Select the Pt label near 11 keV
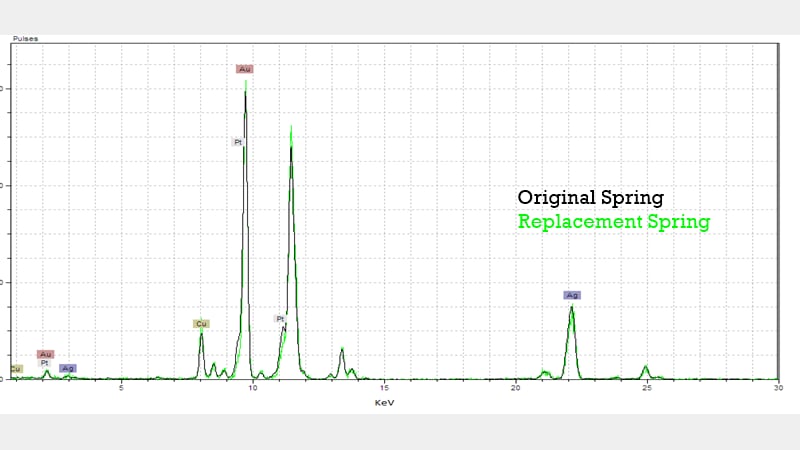The height and width of the screenshot is (450, 800). [280, 318]
